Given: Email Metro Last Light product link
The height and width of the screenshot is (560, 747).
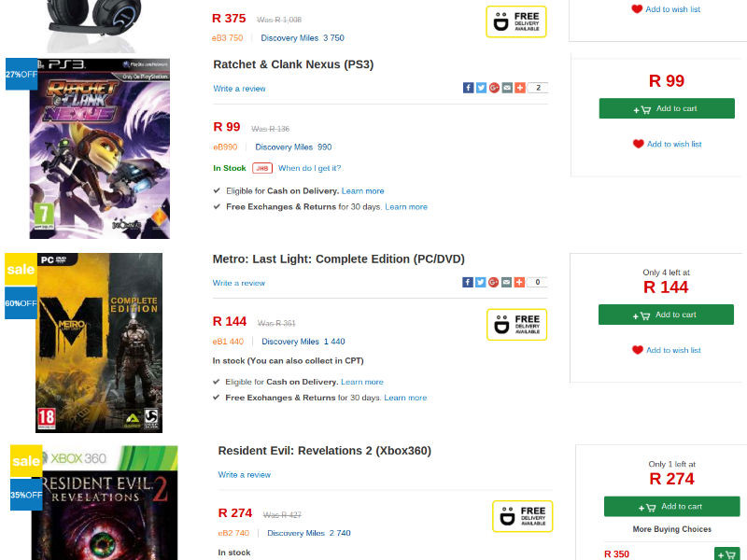Looking at the screenshot, I should [x=506, y=282].
